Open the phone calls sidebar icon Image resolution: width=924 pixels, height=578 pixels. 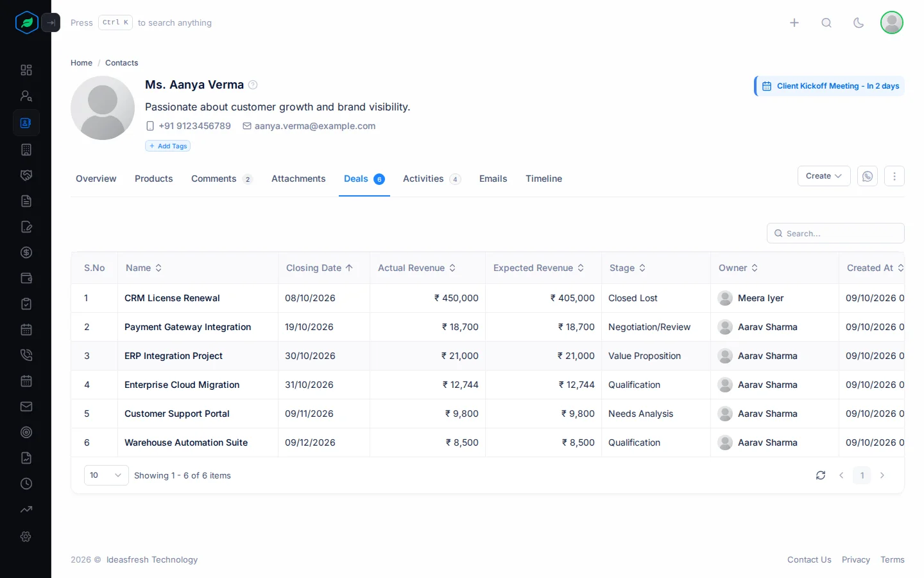coord(26,355)
